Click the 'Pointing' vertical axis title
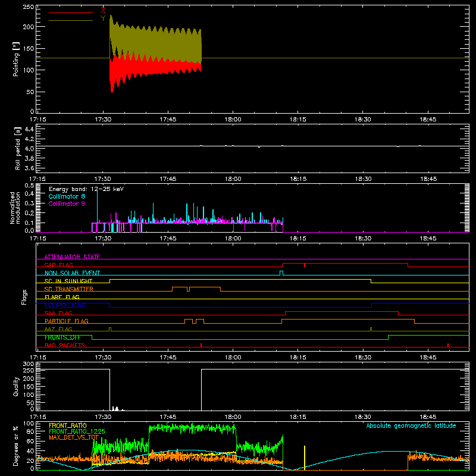 (x=16, y=59)
